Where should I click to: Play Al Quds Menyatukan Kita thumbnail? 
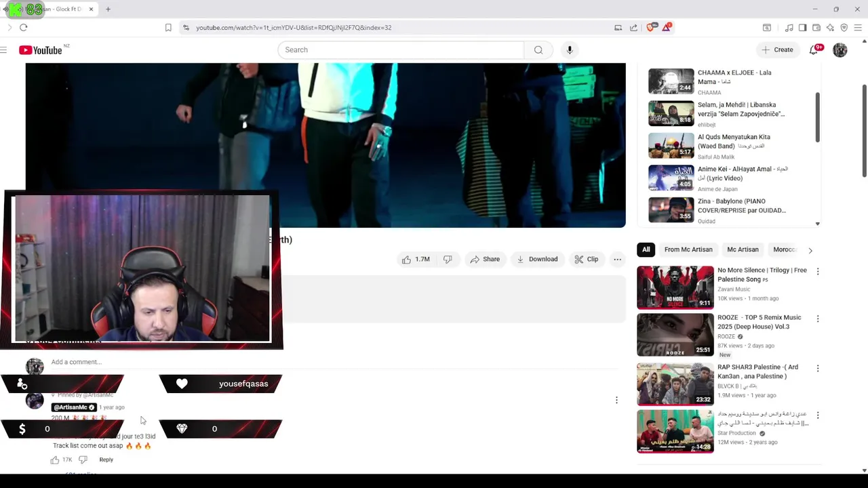pyautogui.click(x=671, y=146)
